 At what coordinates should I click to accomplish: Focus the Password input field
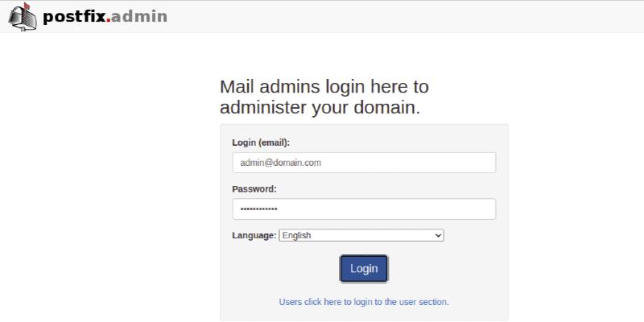pyautogui.click(x=364, y=209)
